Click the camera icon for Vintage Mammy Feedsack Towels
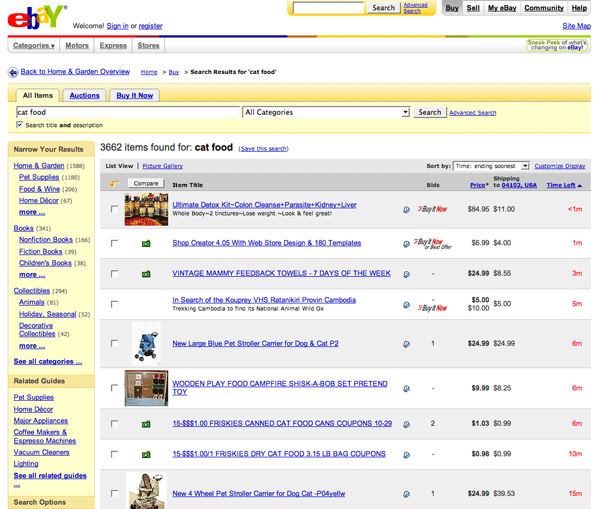This screenshot has width=599, height=509. click(146, 274)
